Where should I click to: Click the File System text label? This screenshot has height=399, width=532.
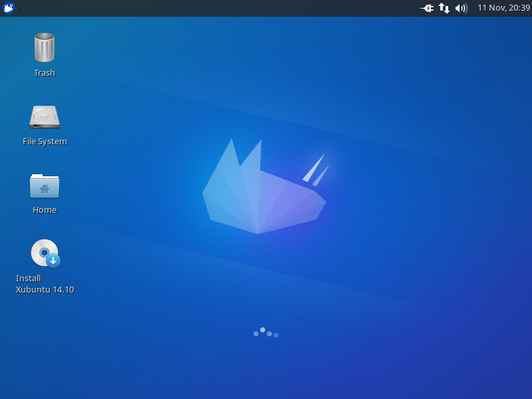pos(45,142)
